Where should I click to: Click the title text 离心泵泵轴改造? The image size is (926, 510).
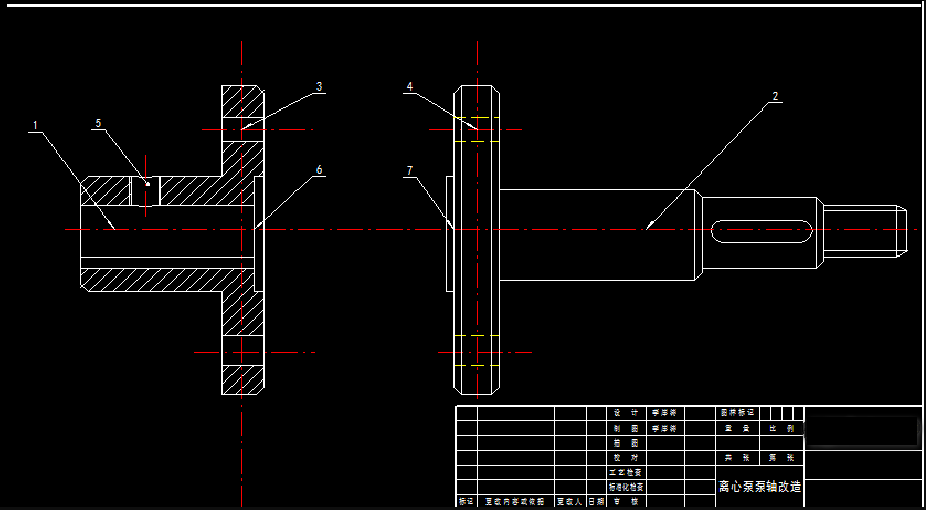(x=760, y=487)
